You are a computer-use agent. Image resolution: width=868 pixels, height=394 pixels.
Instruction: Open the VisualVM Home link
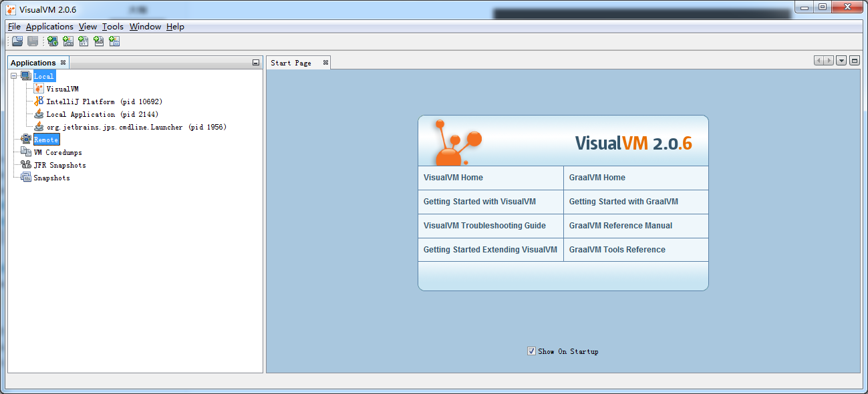coord(453,178)
